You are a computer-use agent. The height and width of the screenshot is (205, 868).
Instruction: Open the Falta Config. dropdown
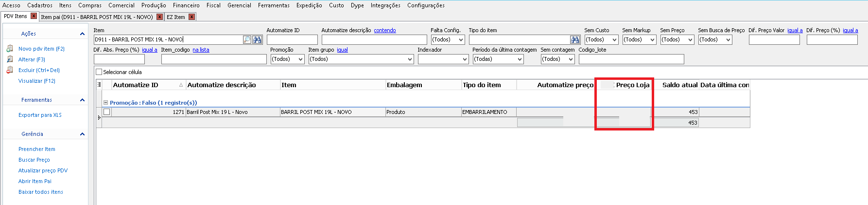pyautogui.click(x=461, y=39)
